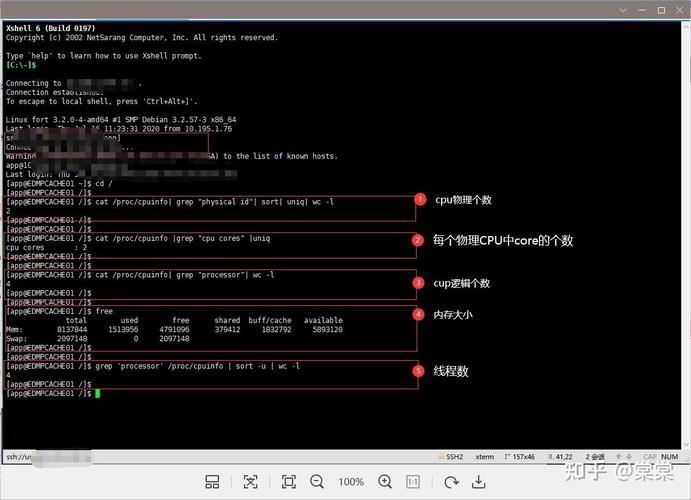691x500 pixels.
Task: Zoom out with the minus magnifier
Action: (317, 482)
